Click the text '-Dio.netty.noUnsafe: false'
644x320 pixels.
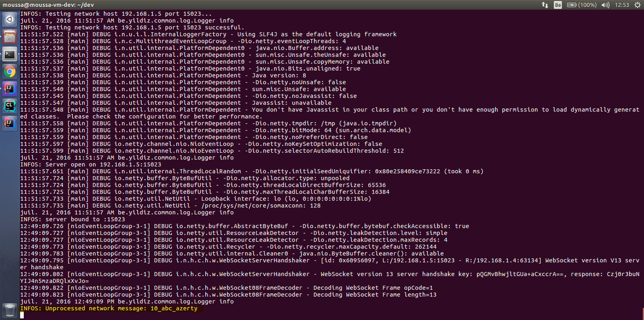(299, 82)
